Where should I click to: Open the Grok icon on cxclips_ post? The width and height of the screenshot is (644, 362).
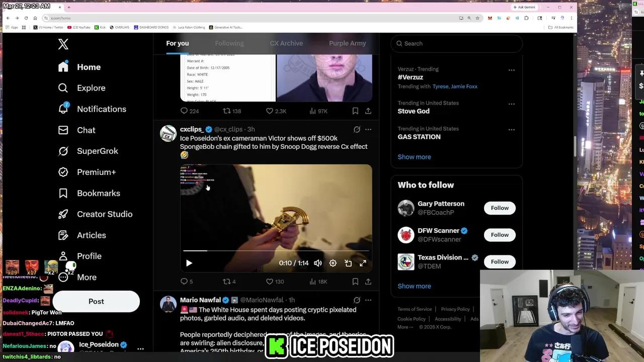357,130
